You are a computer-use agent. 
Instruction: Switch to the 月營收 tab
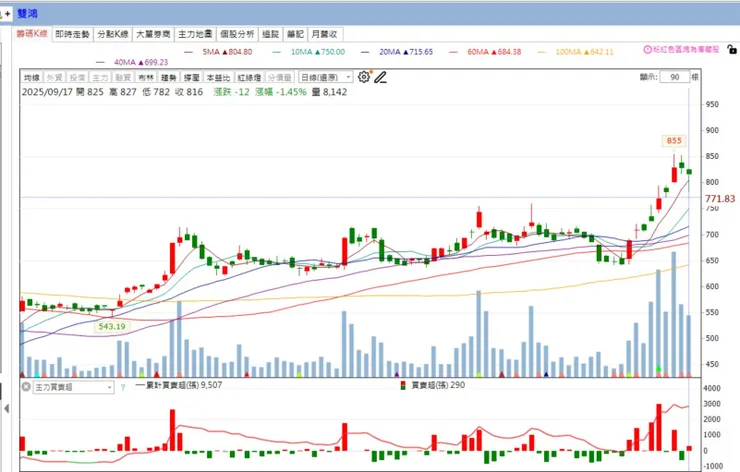(x=324, y=34)
